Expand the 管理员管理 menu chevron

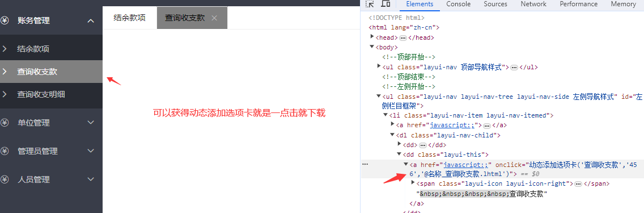point(91,151)
